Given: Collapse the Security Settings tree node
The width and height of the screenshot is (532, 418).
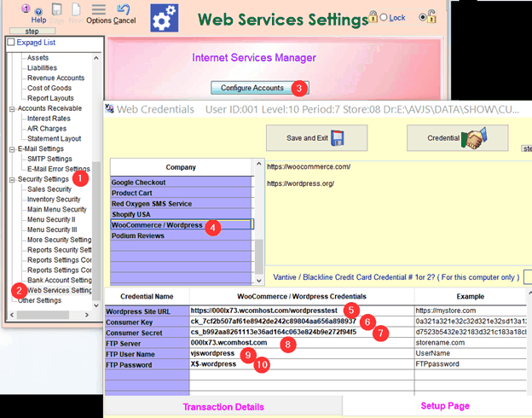Looking at the screenshot, I should (12, 180).
